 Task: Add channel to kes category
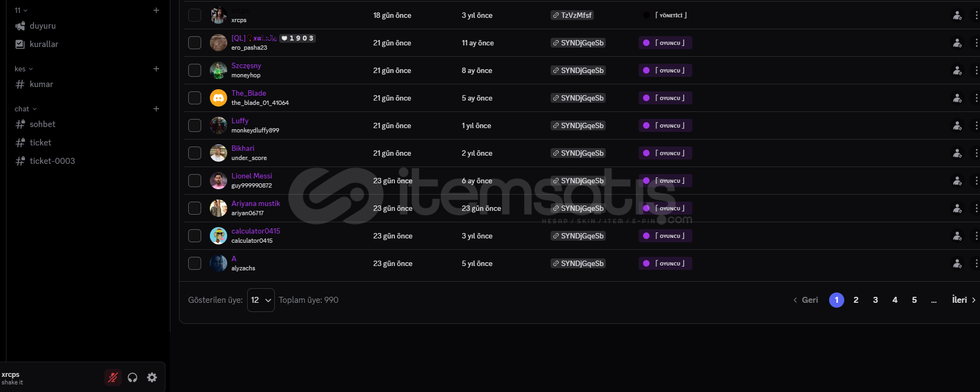coord(156,69)
